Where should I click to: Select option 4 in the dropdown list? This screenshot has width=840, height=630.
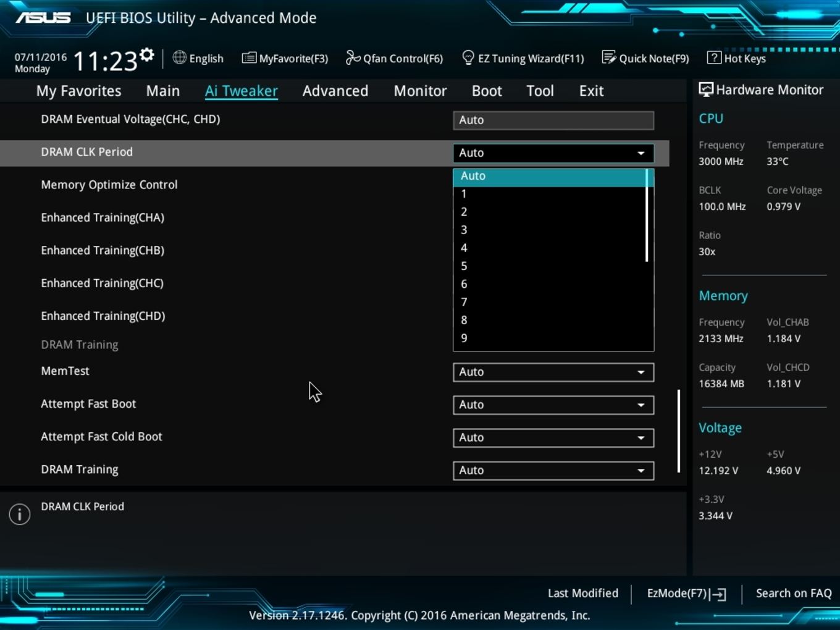(549, 248)
